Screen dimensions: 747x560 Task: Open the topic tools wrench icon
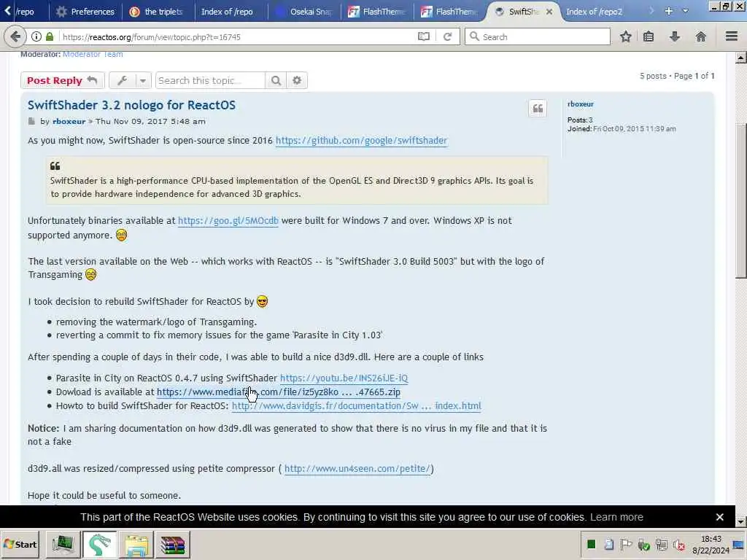pyautogui.click(x=123, y=80)
